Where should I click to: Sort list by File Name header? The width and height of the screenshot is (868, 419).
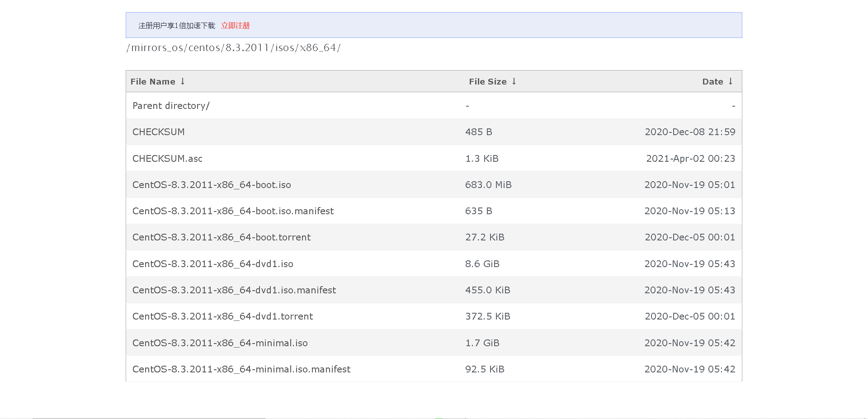tap(153, 82)
